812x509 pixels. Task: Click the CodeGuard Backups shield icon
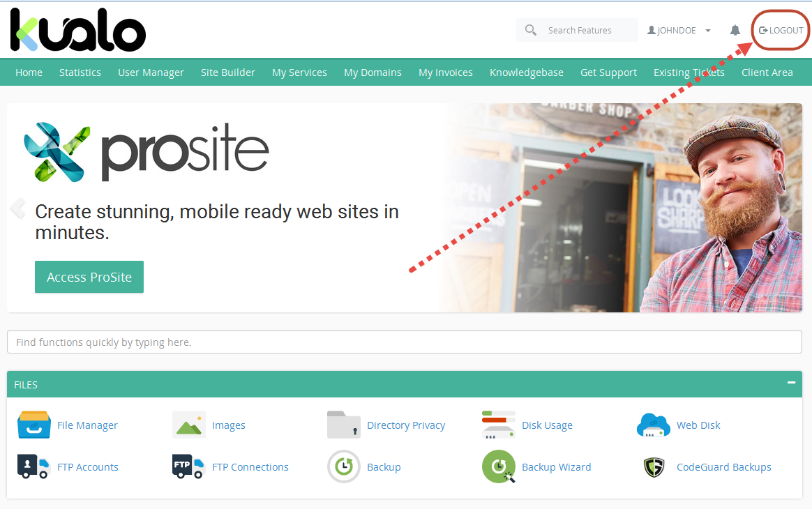point(654,467)
